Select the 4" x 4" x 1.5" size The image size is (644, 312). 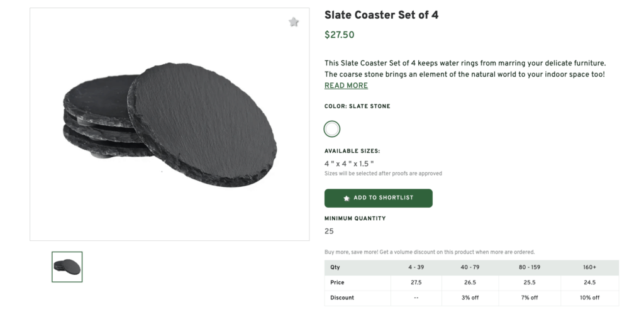[349, 164]
